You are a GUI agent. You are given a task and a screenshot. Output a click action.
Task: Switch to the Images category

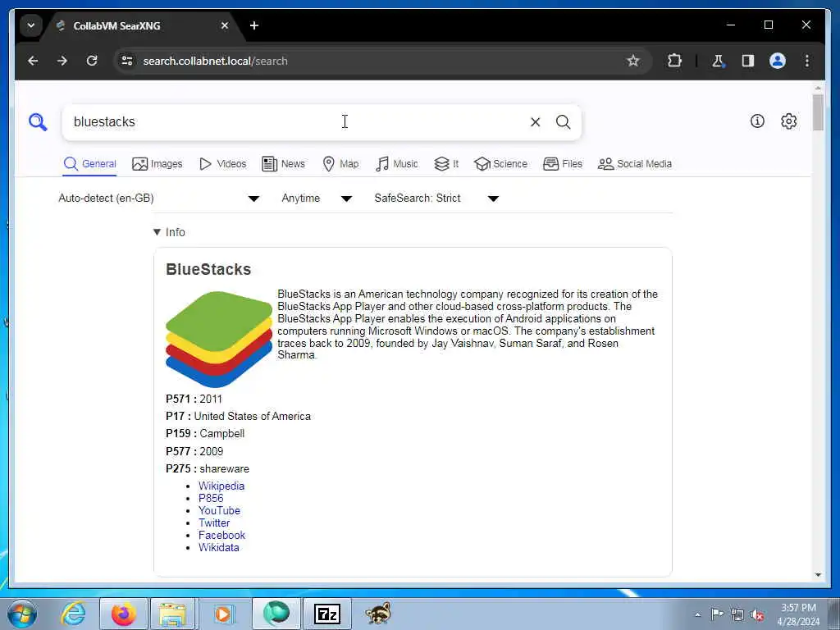[157, 164]
